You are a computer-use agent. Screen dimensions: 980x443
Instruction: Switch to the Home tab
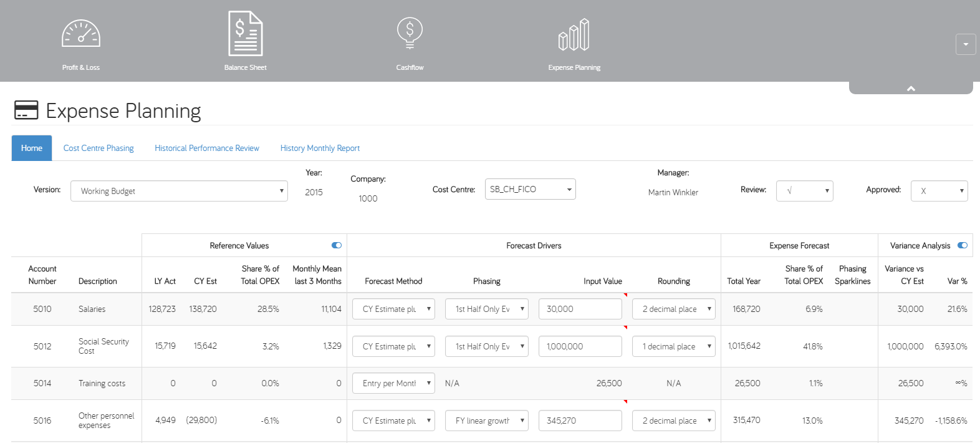[x=32, y=148]
